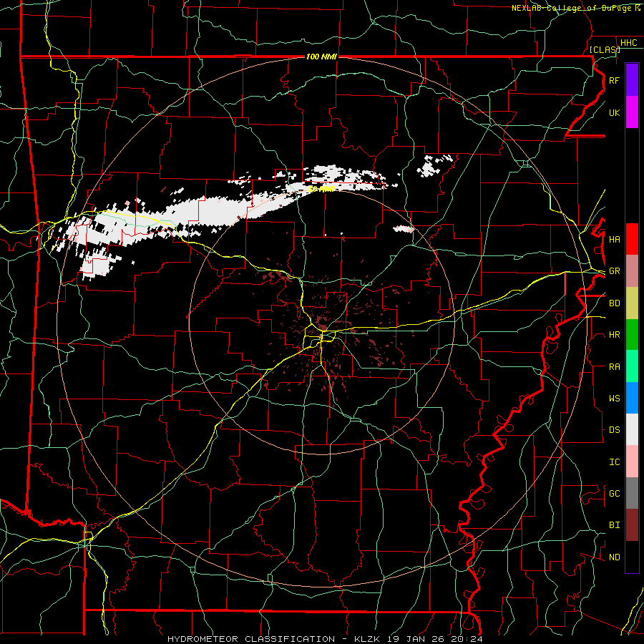The height and width of the screenshot is (644, 644).
Task: Click the 'NEXLAB College of DuPage' credit text
Action: [x=572, y=8]
